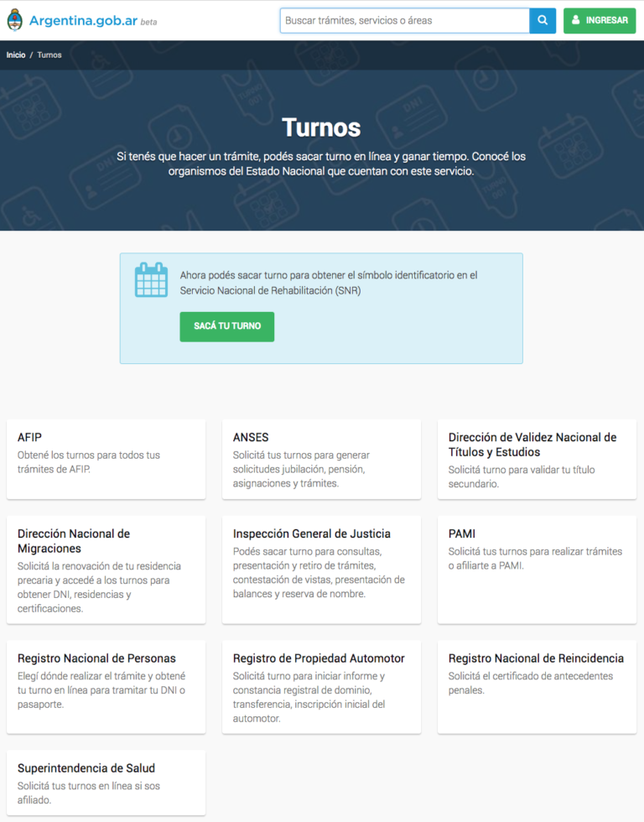Screen dimensions: 644x822
Task: Open Dirección de Validez Nacional de Títulos card
Action: [537, 460]
